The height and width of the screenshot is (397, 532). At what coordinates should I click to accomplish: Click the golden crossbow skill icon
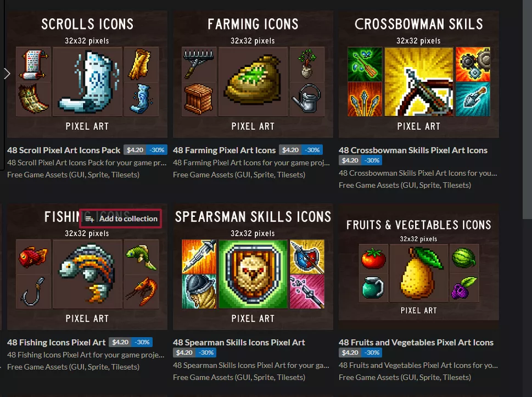click(x=419, y=82)
